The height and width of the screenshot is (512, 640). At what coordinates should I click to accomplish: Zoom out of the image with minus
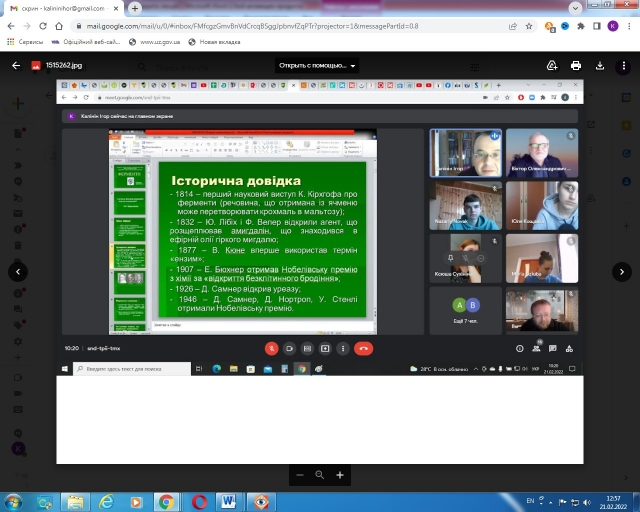click(300, 475)
